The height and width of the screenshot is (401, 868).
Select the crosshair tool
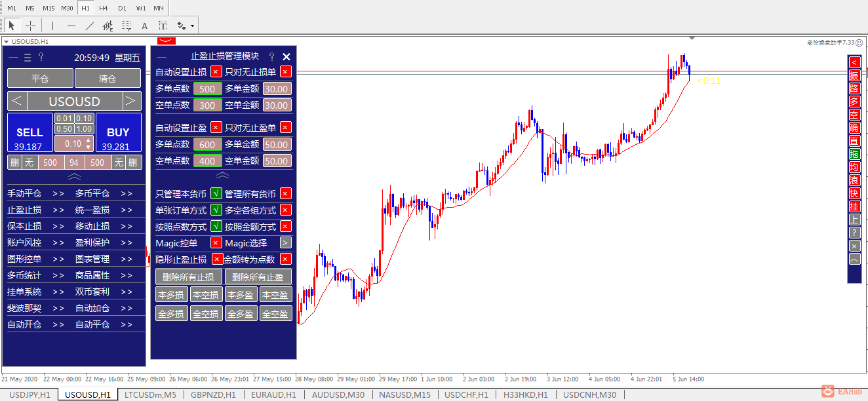click(x=31, y=26)
